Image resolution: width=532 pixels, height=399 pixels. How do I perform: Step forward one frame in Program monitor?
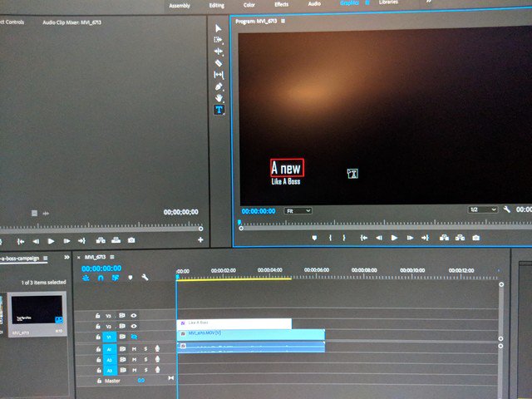[x=410, y=238]
